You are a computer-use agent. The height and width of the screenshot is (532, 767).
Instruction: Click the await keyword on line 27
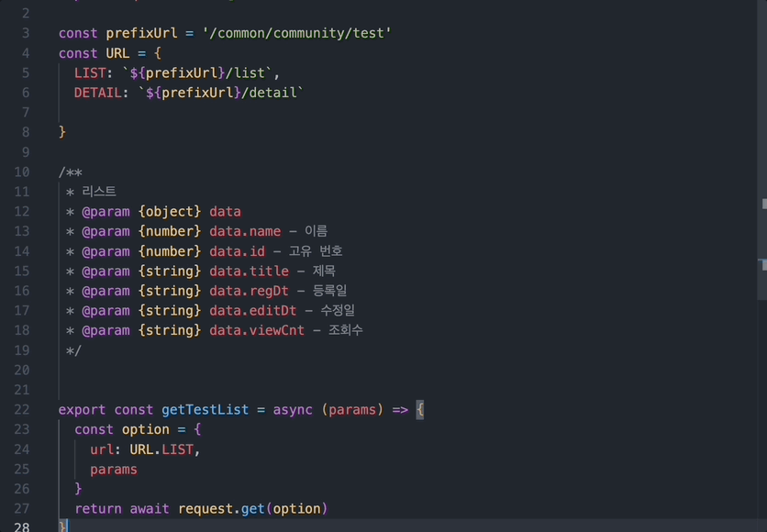[150, 509]
